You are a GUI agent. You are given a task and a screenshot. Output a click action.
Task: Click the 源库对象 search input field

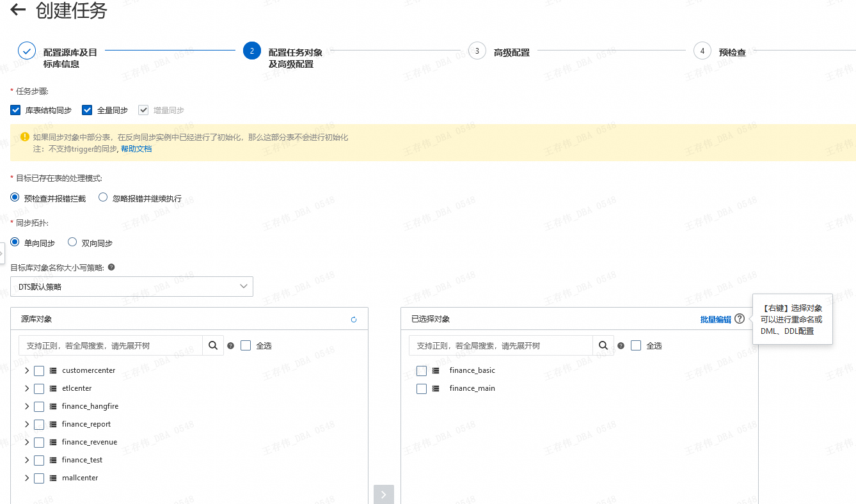coord(111,345)
